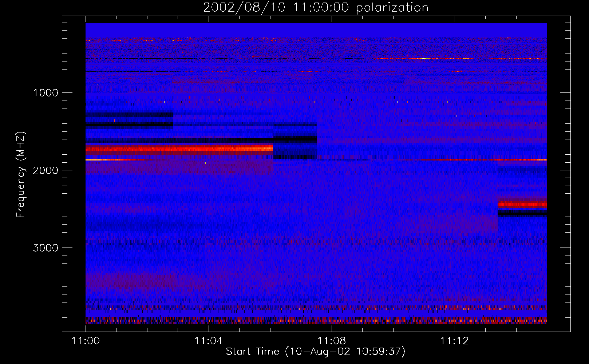Click the plot title '2002/08/10 11:00:00 polarization'

point(316,7)
